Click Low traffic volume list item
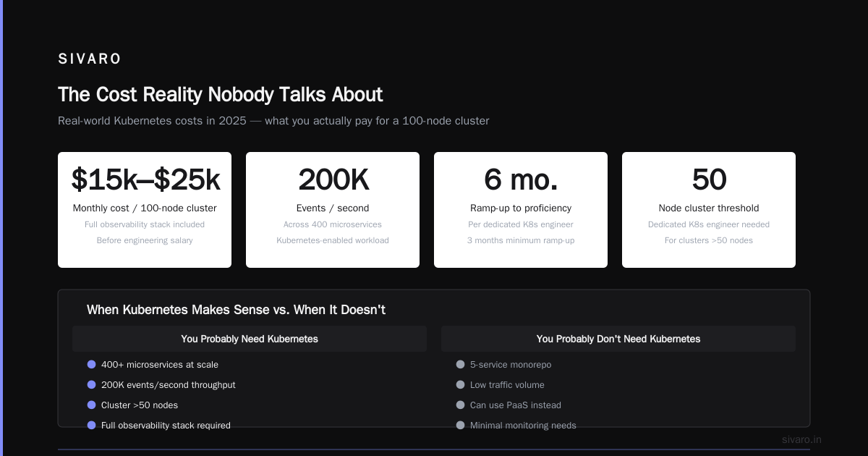The height and width of the screenshot is (456, 868). (507, 385)
